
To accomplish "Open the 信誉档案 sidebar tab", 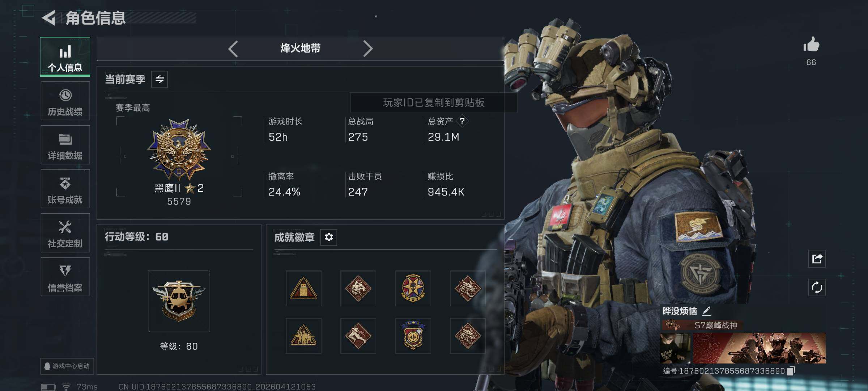I will click(65, 277).
